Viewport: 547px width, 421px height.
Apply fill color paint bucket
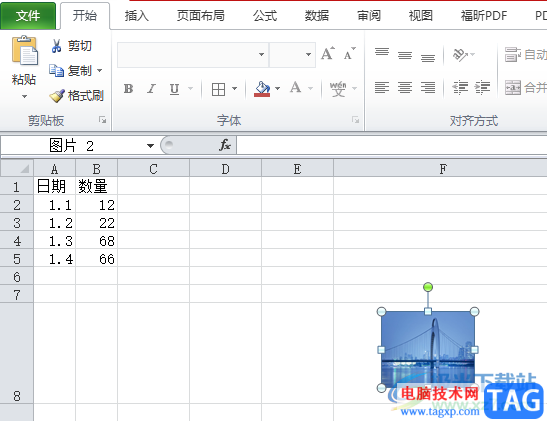[x=262, y=89]
